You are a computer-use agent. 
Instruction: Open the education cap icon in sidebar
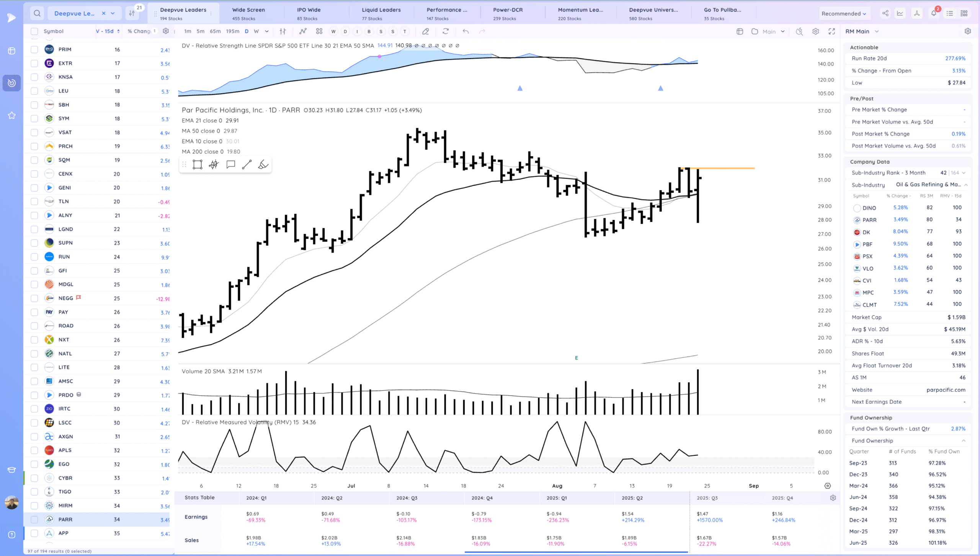[11, 470]
